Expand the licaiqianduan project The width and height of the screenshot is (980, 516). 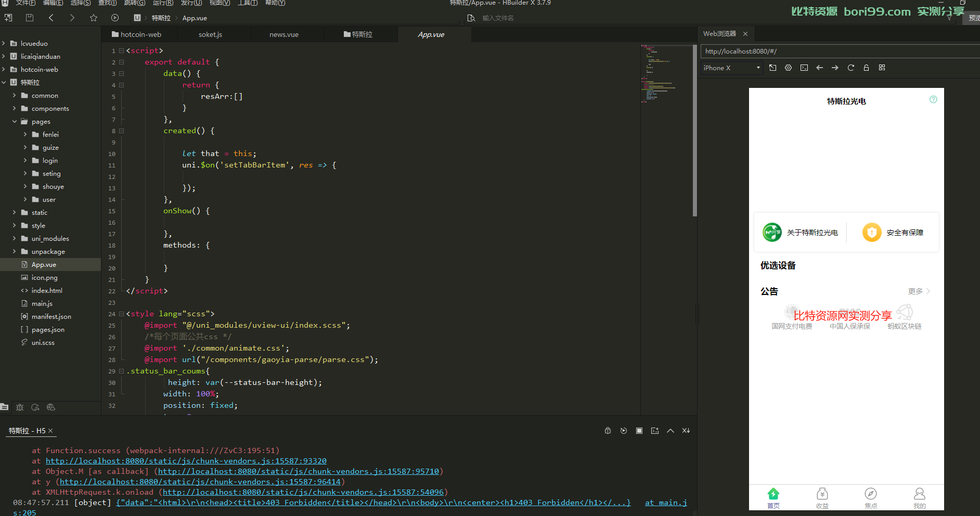click(4, 56)
